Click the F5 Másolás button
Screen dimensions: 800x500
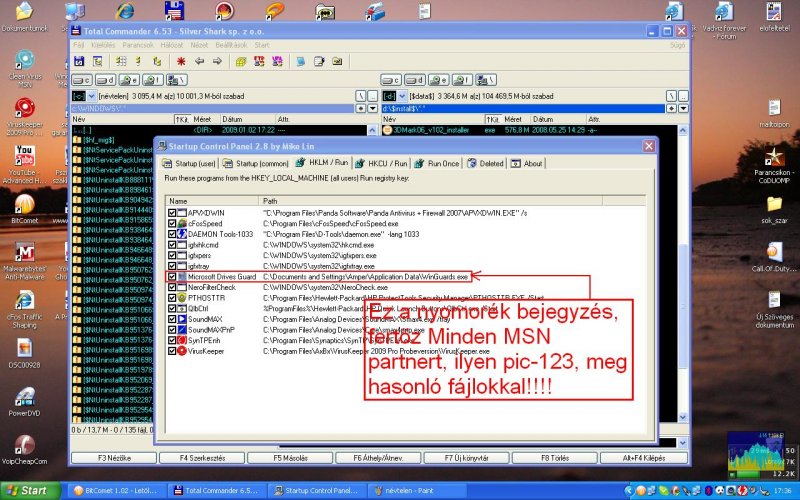click(x=290, y=458)
